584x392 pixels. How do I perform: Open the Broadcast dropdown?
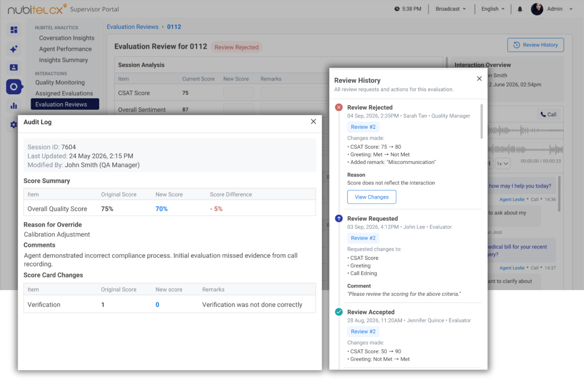point(451,9)
